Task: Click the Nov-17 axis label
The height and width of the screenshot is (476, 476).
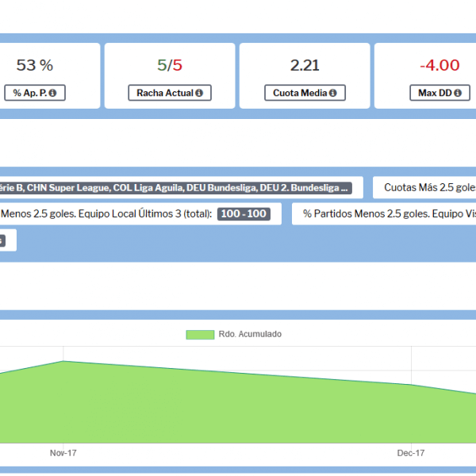Action: point(63,453)
